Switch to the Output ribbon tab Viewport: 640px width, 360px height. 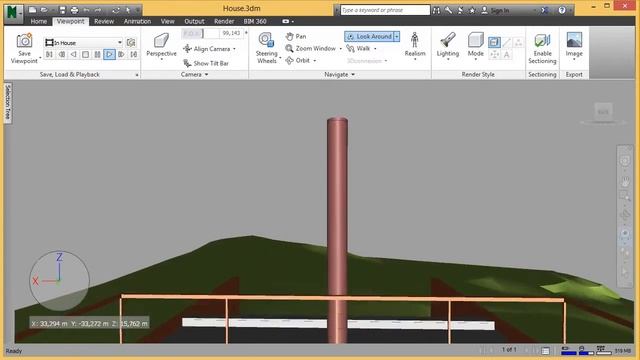194,21
